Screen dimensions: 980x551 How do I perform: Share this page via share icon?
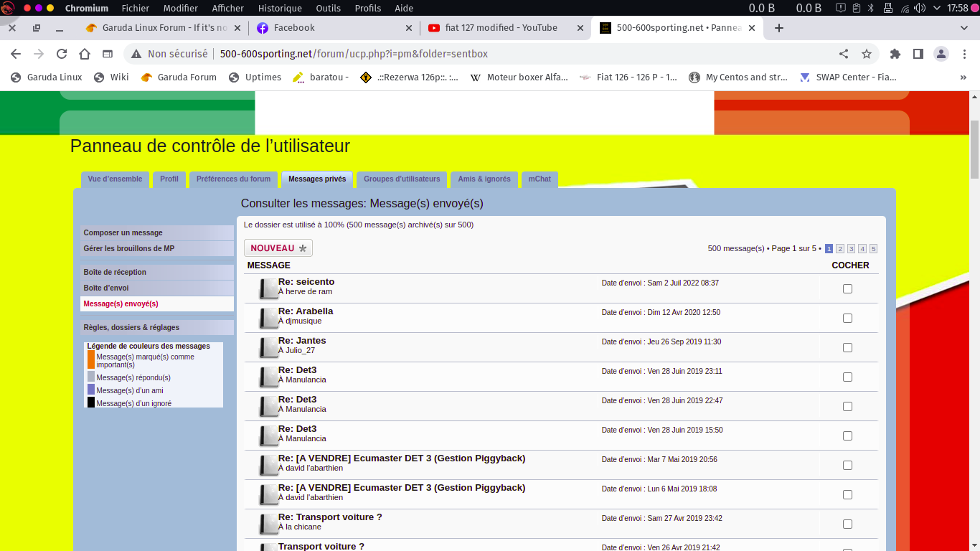coord(844,54)
